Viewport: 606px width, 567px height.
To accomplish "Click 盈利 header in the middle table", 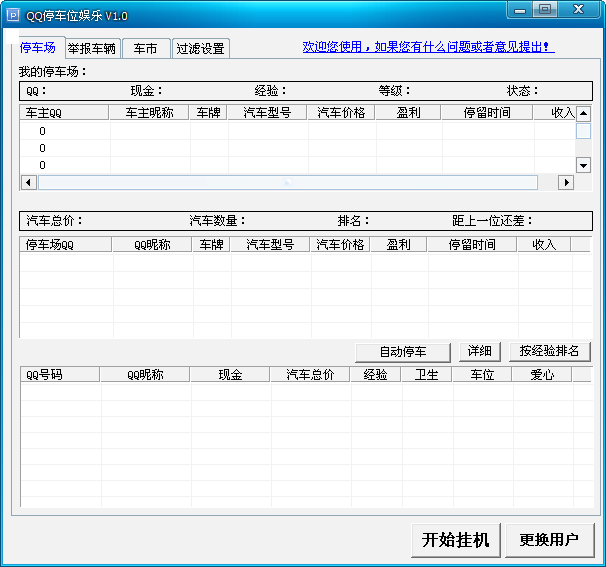I will 399,244.
